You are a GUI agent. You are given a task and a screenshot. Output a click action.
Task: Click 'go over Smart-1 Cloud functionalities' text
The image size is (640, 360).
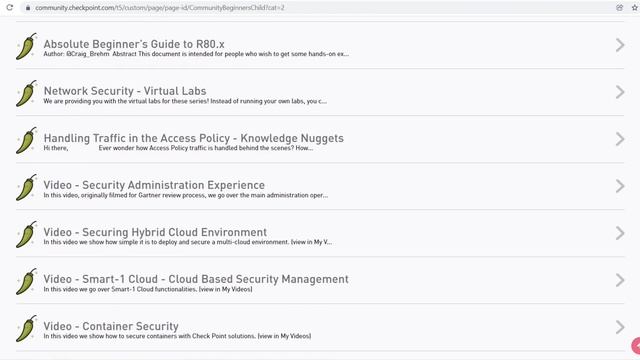point(148,289)
